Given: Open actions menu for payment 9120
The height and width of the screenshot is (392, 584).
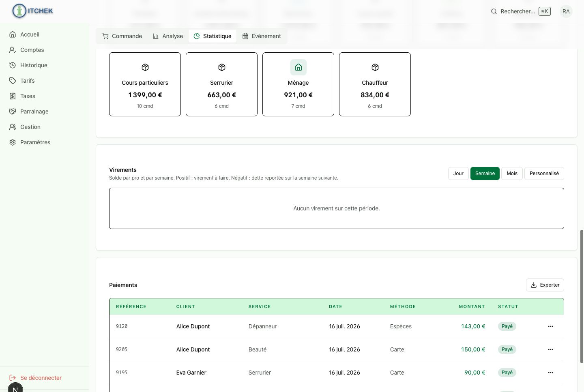Looking at the screenshot, I should point(551,326).
